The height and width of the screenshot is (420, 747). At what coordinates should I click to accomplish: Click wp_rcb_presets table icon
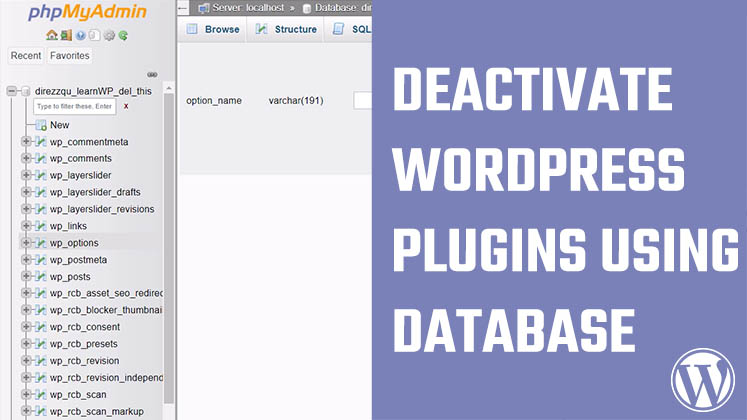pyautogui.click(x=41, y=344)
